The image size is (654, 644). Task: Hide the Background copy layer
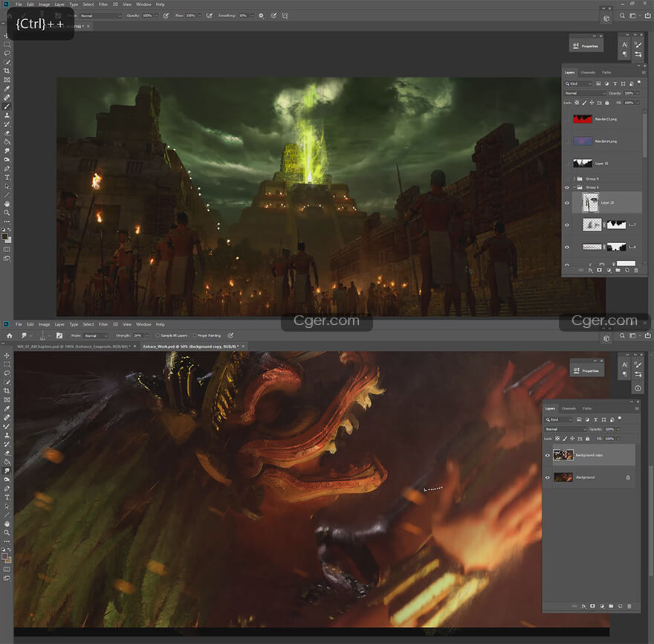(548, 455)
